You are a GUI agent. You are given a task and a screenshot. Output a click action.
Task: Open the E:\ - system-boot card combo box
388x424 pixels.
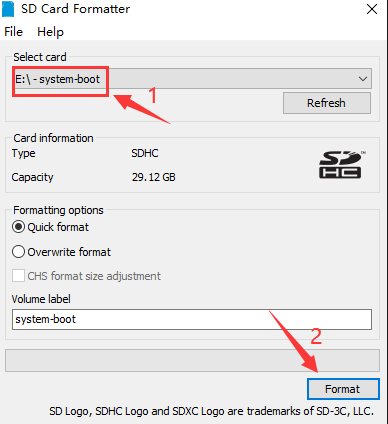(x=192, y=79)
